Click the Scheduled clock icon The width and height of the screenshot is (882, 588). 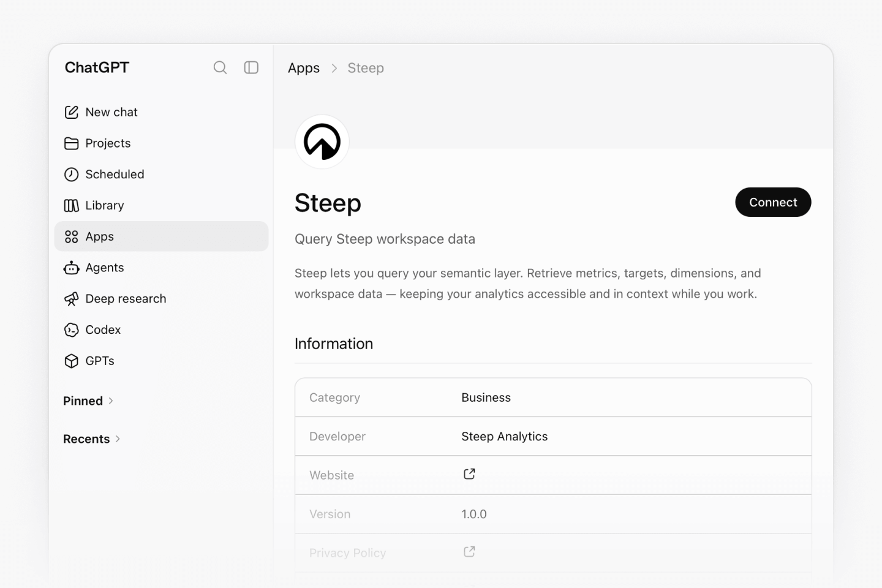point(72,175)
